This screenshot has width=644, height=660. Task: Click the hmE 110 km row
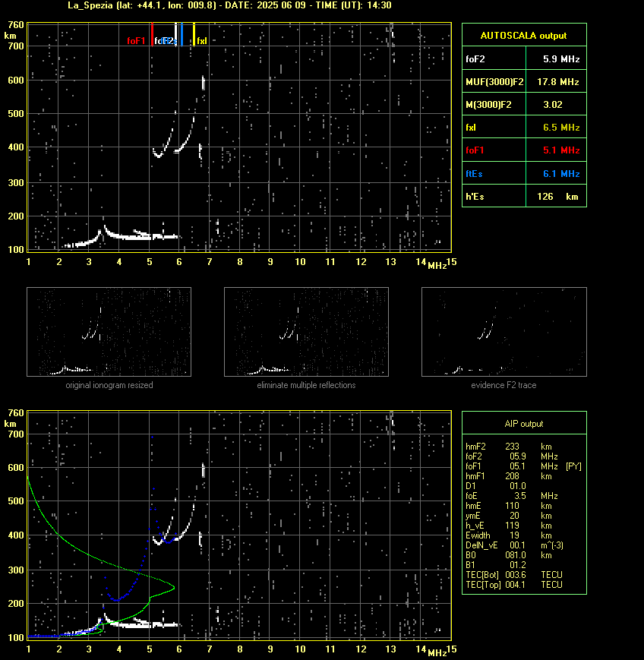(509, 506)
